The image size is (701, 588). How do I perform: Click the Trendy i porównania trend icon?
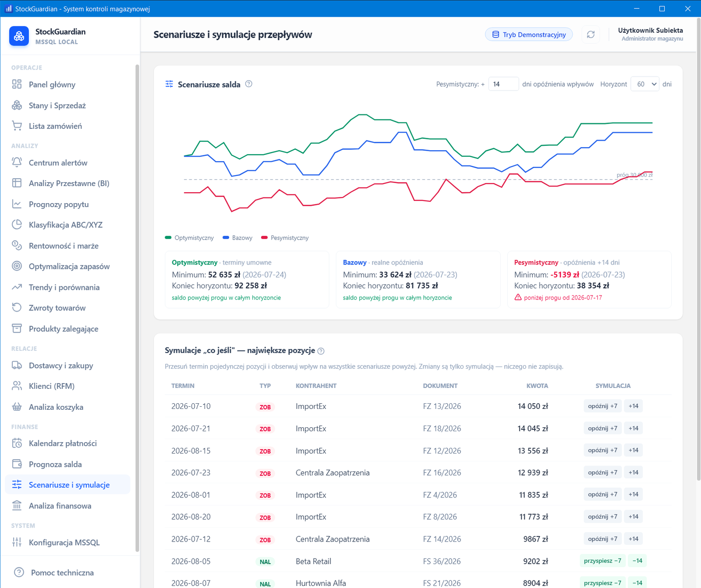[17, 287]
